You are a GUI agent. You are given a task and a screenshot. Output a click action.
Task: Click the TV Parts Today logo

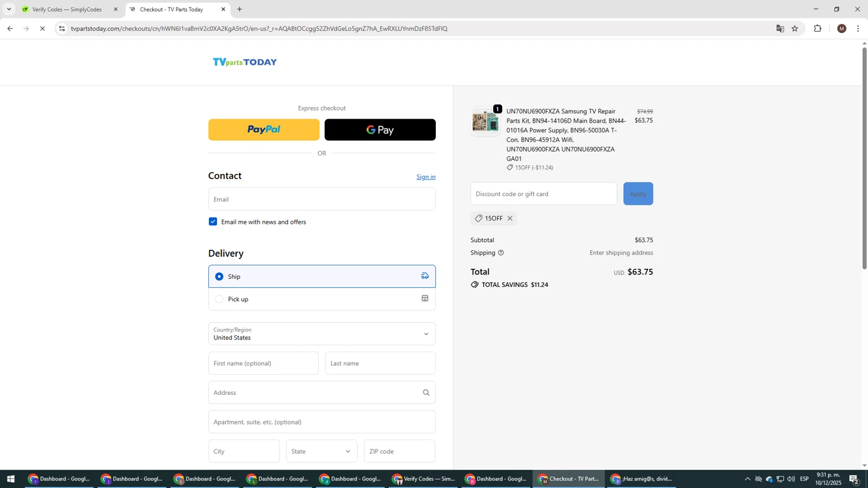pyautogui.click(x=245, y=62)
